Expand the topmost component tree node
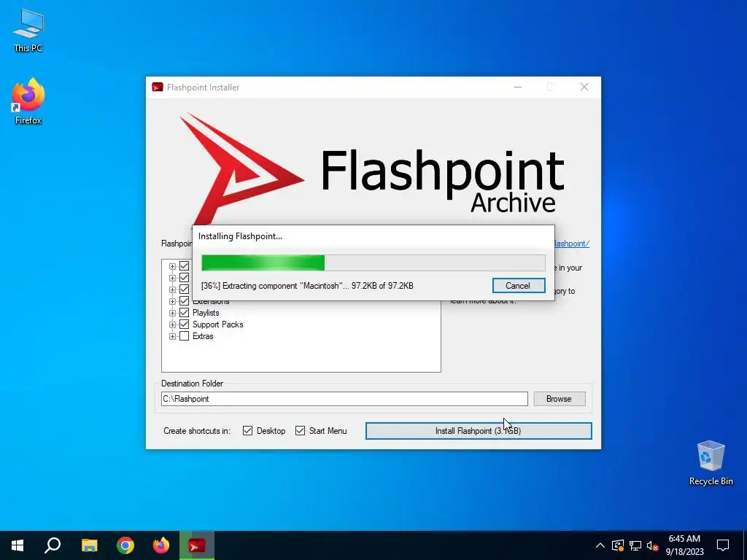This screenshot has height=560, width=747. [x=172, y=267]
